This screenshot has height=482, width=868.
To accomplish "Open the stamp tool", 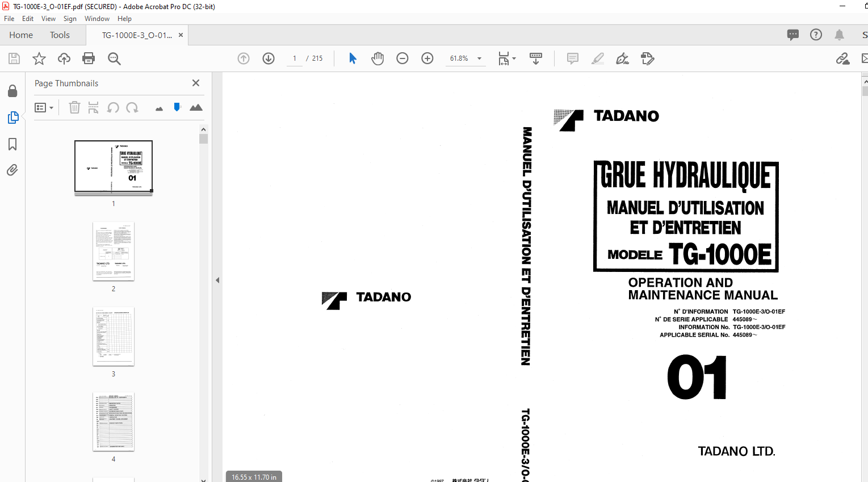I will (648, 58).
